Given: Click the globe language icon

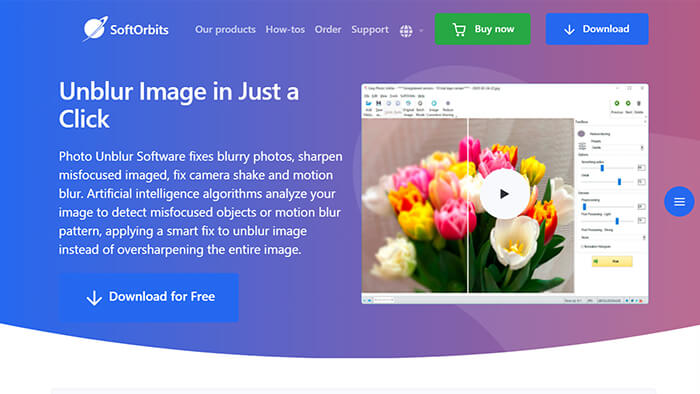Looking at the screenshot, I should 406,31.
